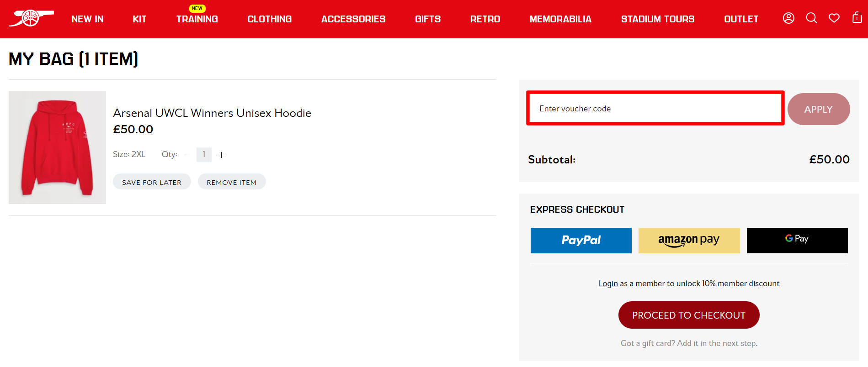Open the KIT menu
Screen dimensions: 868x367
tap(139, 19)
